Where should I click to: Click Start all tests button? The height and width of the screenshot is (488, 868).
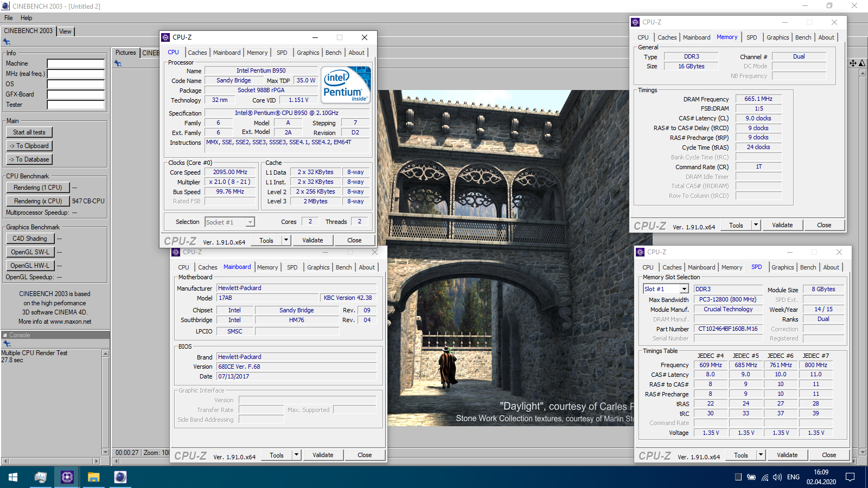(x=29, y=132)
